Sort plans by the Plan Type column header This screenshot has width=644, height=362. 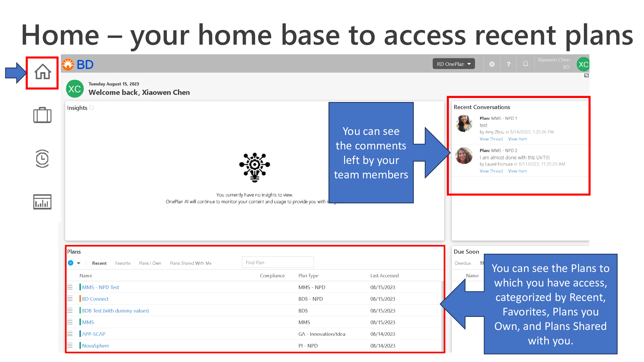tap(308, 276)
